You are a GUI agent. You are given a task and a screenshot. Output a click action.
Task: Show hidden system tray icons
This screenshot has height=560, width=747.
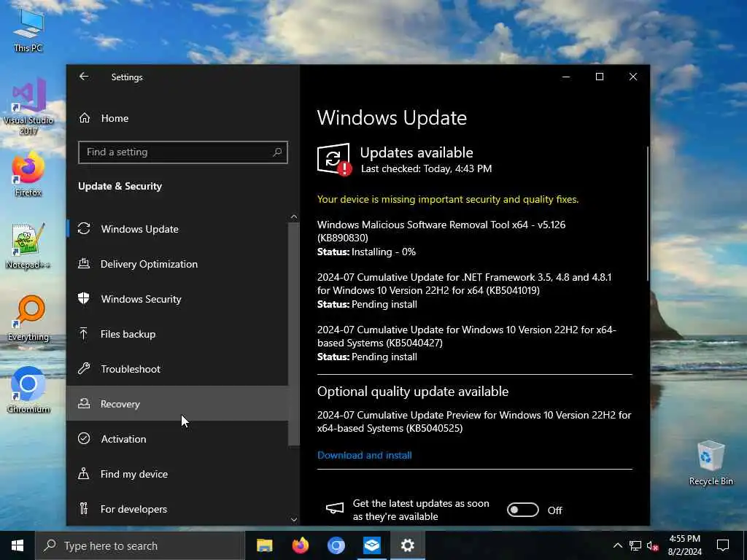coord(617,545)
